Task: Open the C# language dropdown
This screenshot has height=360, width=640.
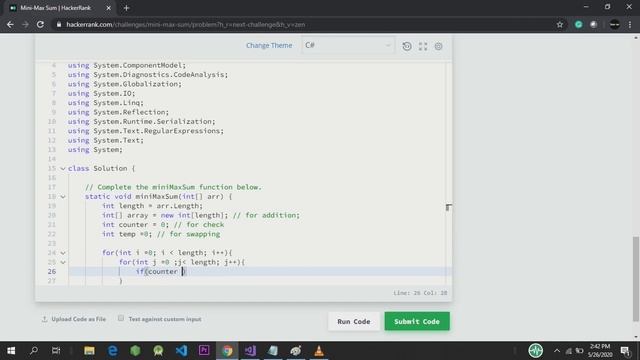Action: [348, 45]
